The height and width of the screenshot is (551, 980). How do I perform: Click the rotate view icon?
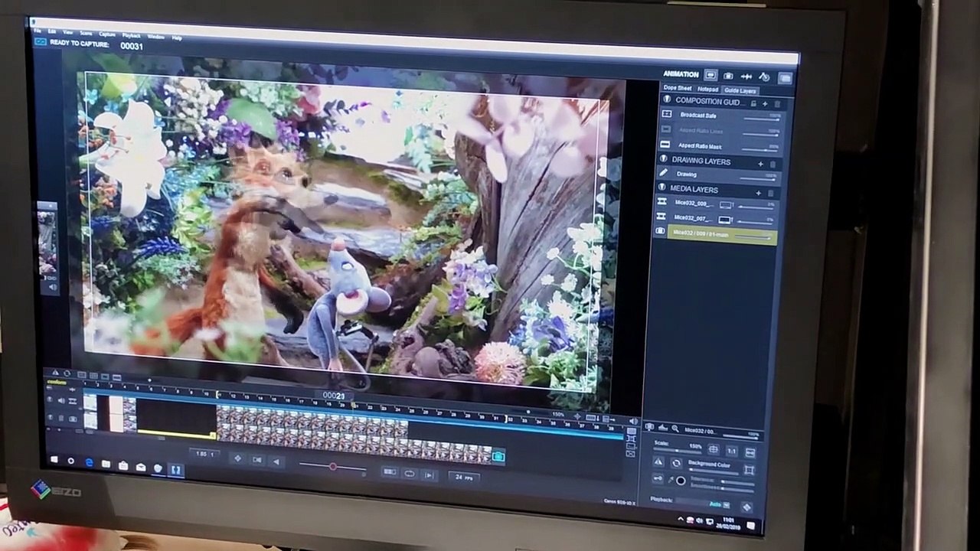[x=676, y=464]
